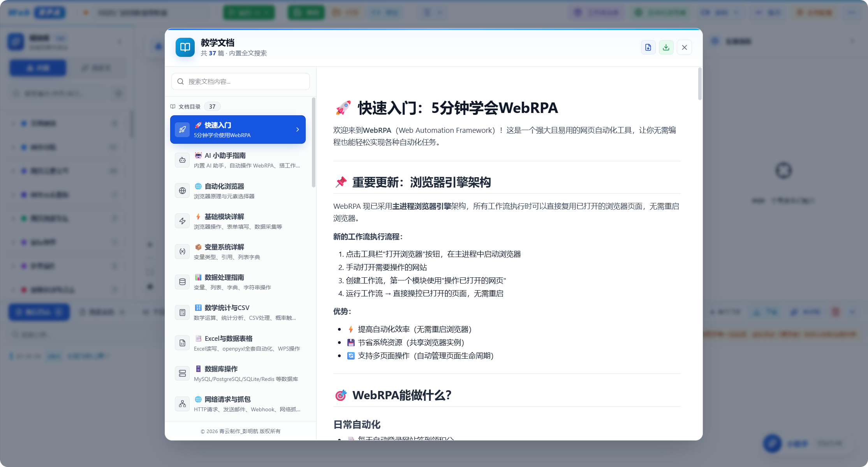Open the variable icon for 变量系统详解
The height and width of the screenshot is (467, 868).
(x=182, y=252)
